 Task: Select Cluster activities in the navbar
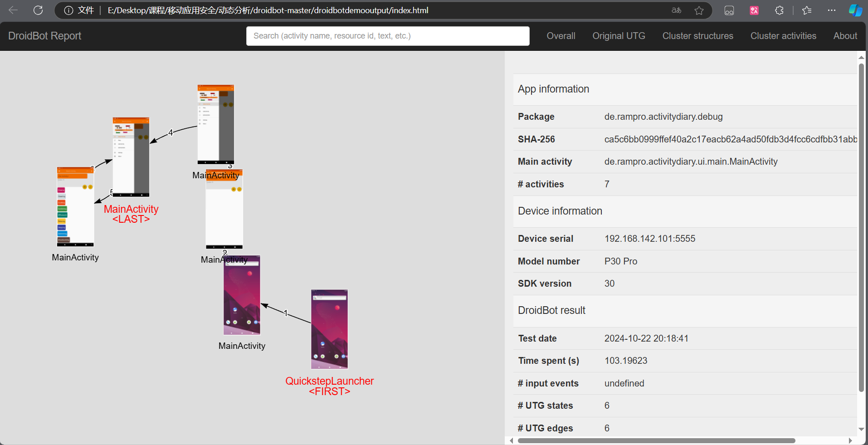click(783, 36)
